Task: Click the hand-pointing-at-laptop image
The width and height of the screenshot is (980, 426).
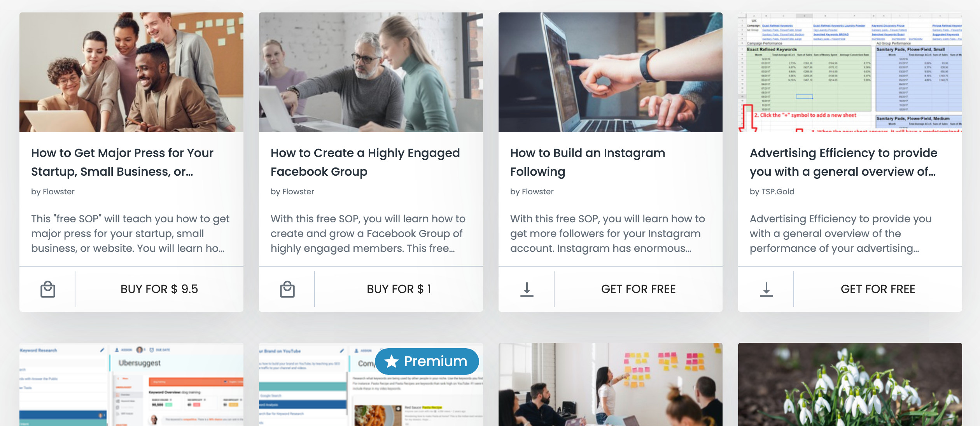Action: point(611,72)
